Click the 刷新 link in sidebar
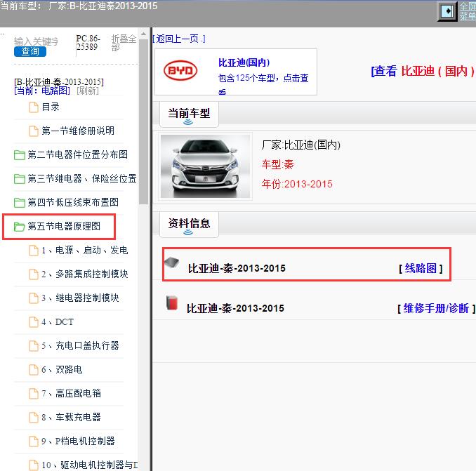 tap(88, 91)
